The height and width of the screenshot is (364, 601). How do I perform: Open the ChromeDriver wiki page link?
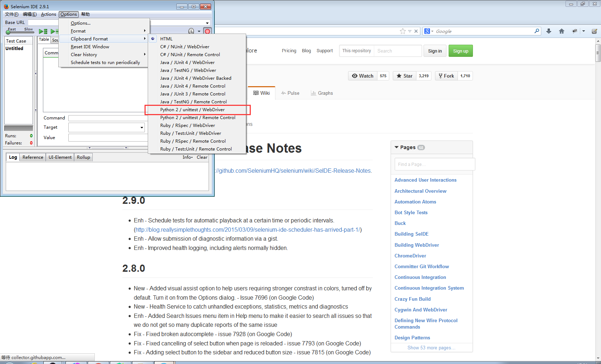[410, 256]
